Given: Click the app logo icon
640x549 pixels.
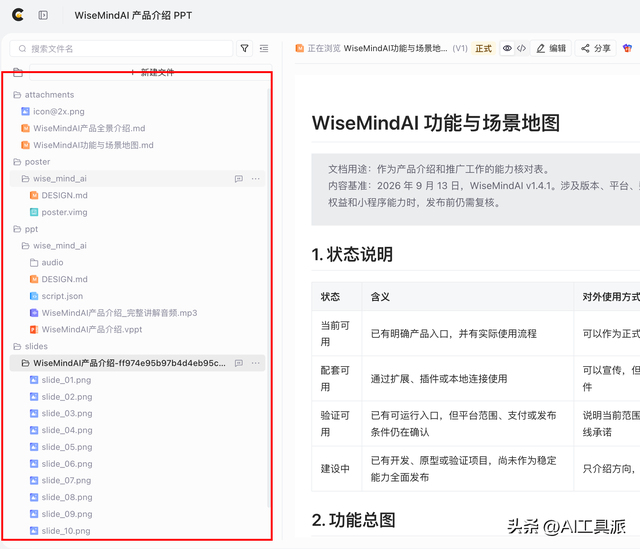Looking at the screenshot, I should (18, 15).
